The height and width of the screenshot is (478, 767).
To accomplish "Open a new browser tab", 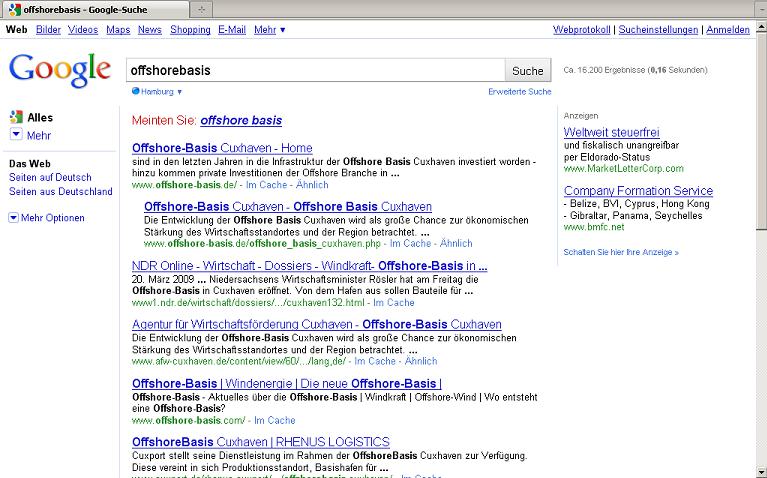I will click(202, 9).
